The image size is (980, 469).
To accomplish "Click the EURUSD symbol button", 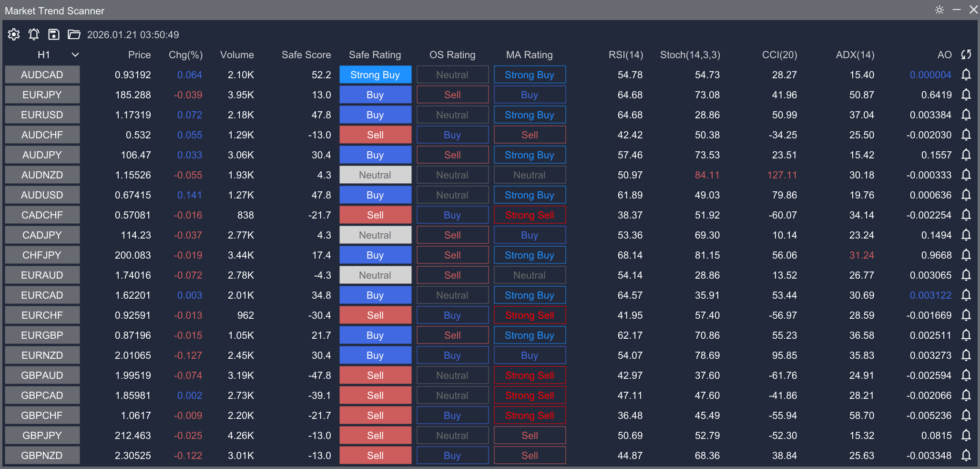I will pyautogui.click(x=42, y=115).
